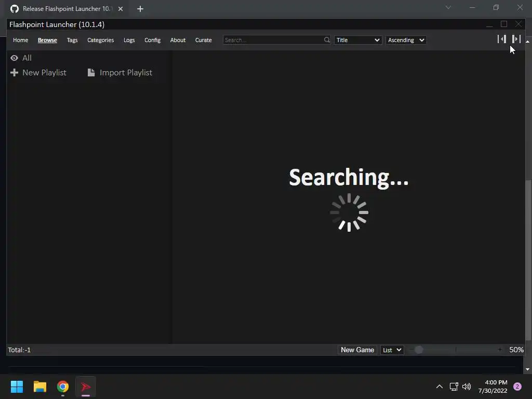Click the 50% zoom value
The width and height of the screenshot is (532, 399).
point(516,350)
